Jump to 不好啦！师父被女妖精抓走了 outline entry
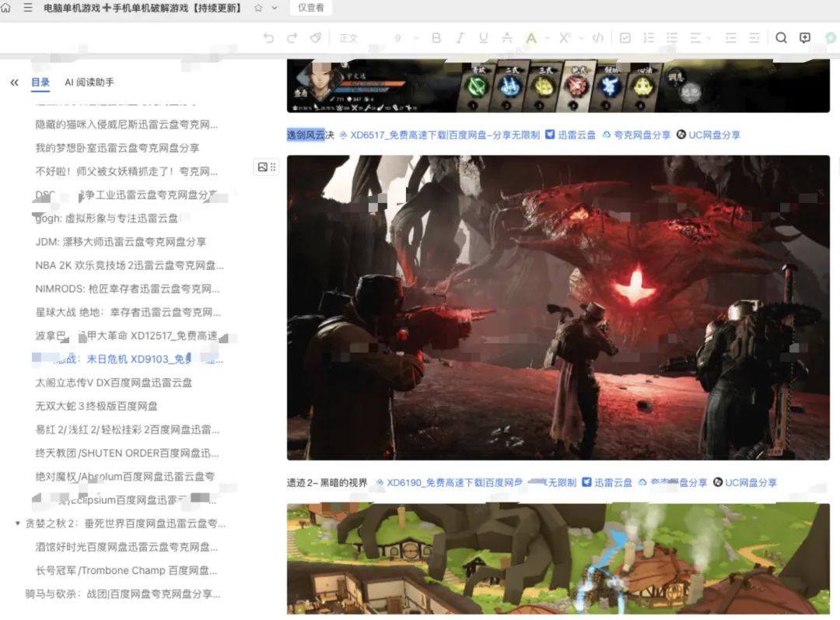This screenshot has width=840, height=620. pyautogui.click(x=127, y=171)
